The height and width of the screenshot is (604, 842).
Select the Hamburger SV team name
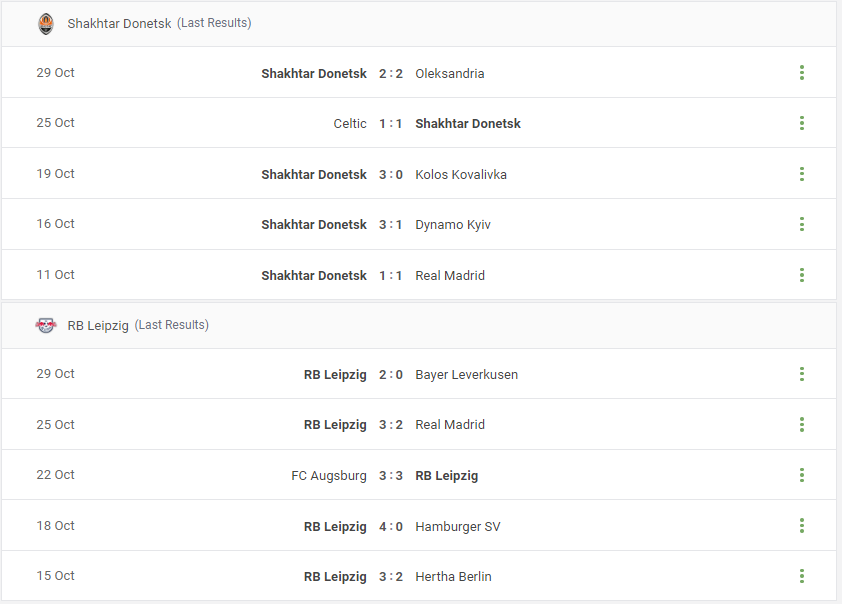[x=458, y=527]
